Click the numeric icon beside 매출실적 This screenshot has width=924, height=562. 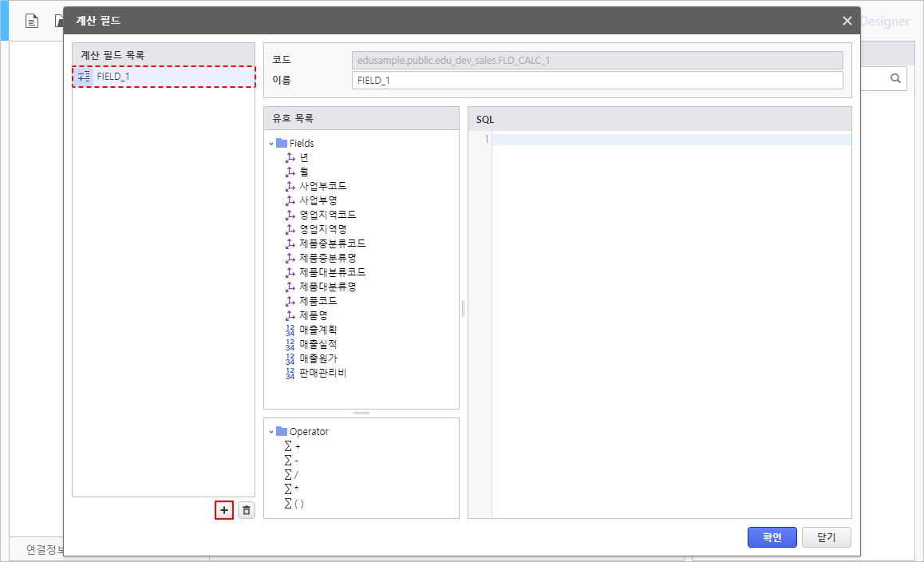(290, 344)
